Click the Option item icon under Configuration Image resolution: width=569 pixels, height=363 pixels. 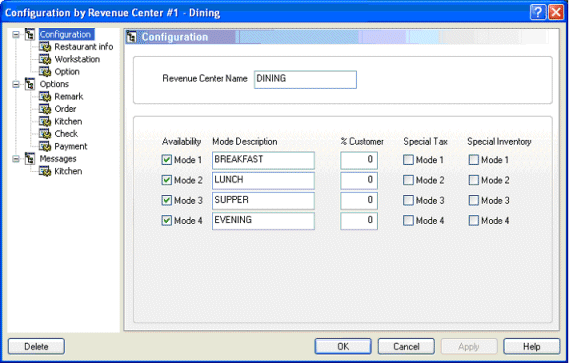pyautogui.click(x=45, y=72)
